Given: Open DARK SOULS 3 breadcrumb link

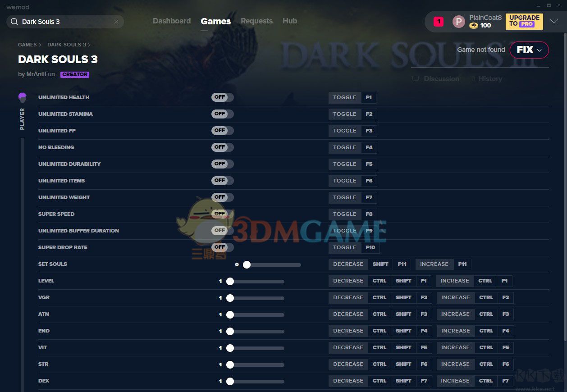Looking at the screenshot, I should click(x=67, y=45).
